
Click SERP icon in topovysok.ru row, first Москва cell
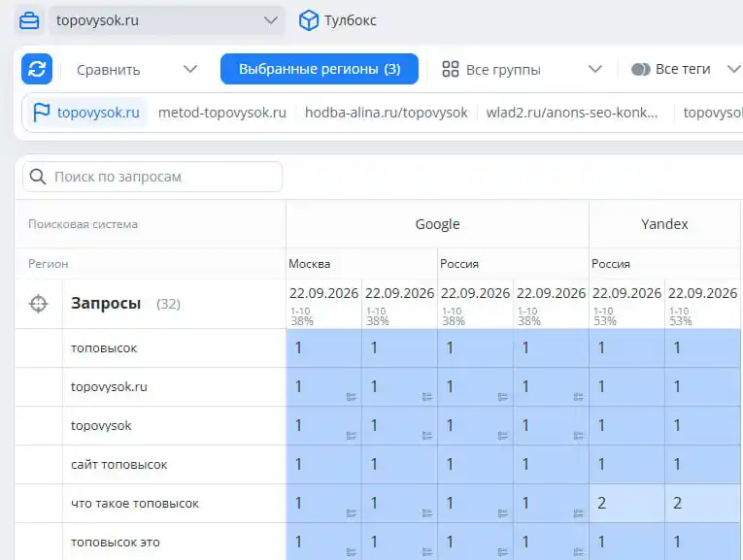[352, 397]
